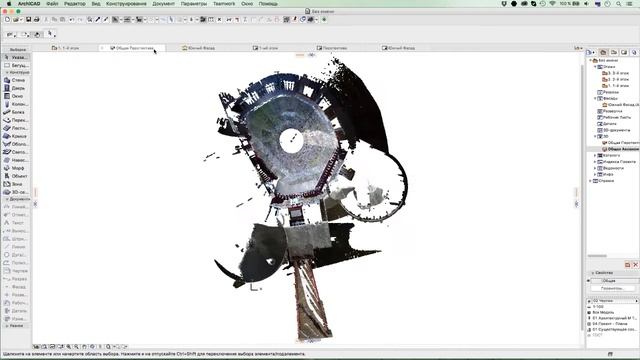Viewport: 640px width, 360px height.
Task: Click the syringe inject parameters icon
Action: [106, 20]
